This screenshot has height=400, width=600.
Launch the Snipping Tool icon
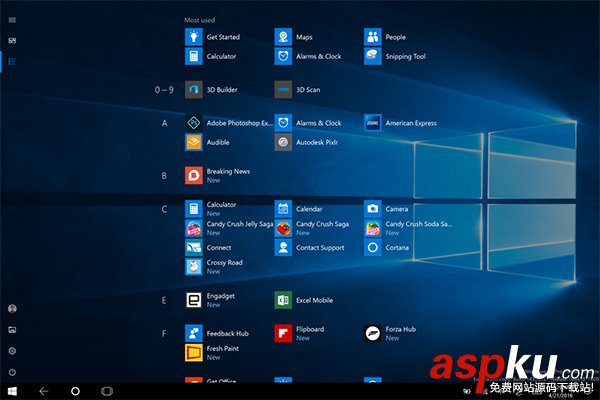[373, 56]
